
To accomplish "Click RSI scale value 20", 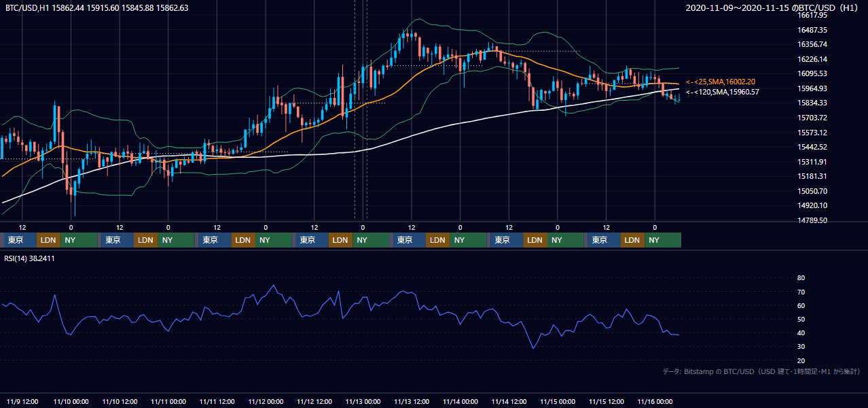I will (x=801, y=360).
